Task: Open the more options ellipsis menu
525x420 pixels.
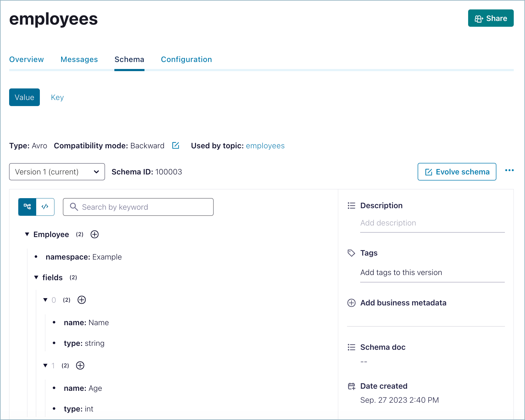Action: click(x=509, y=170)
